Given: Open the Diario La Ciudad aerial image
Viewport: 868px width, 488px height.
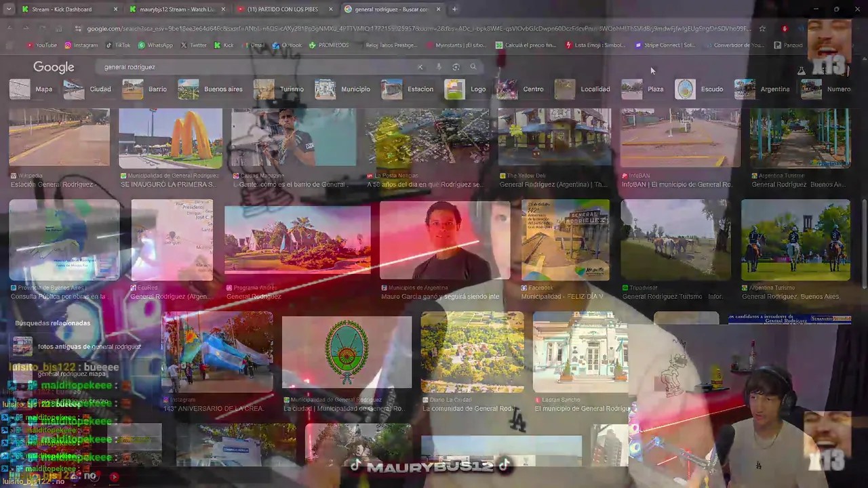Looking at the screenshot, I should coord(472,352).
